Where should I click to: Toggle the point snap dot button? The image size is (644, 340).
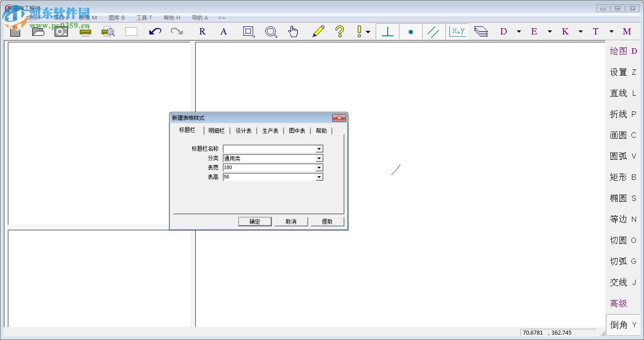click(x=411, y=31)
